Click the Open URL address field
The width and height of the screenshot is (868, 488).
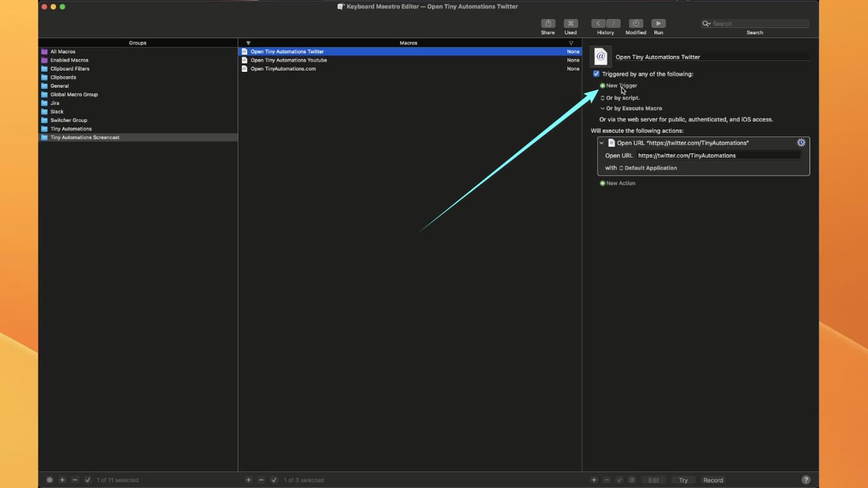point(719,156)
